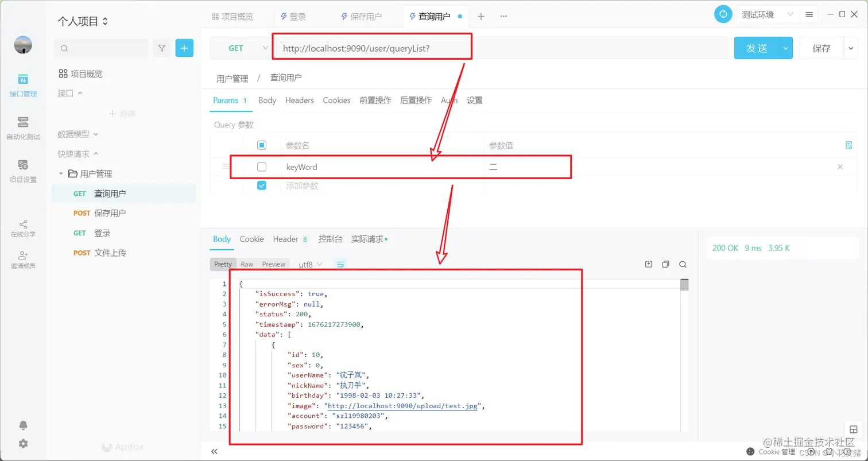Screen dimensions: 868x461
Task: Click the copy response body icon
Action: (665, 264)
